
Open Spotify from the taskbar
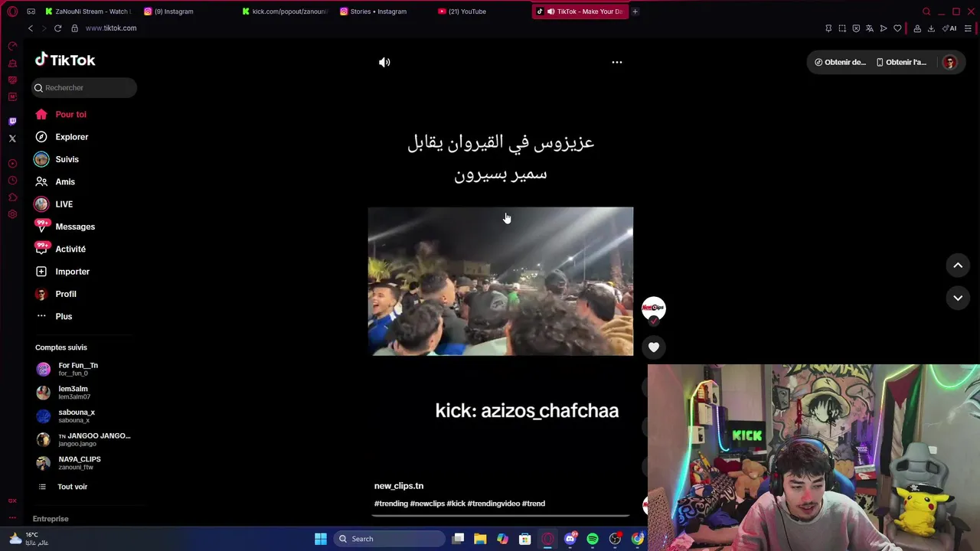point(593,539)
